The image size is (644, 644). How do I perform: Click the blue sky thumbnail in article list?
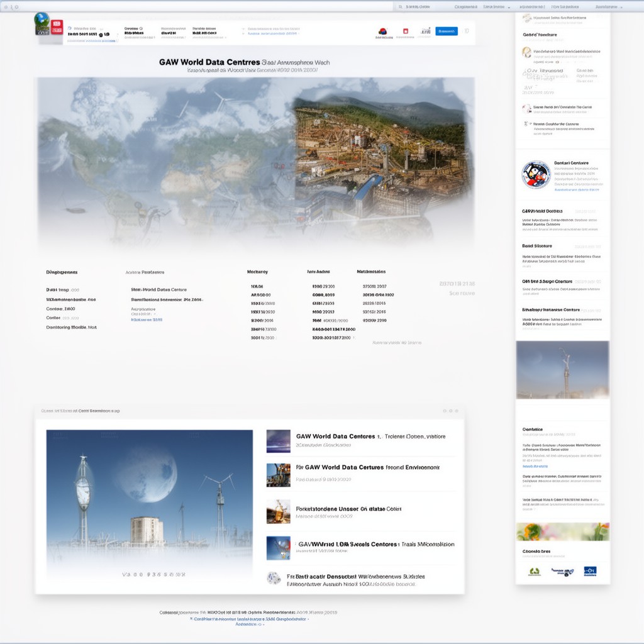pyautogui.click(x=279, y=548)
